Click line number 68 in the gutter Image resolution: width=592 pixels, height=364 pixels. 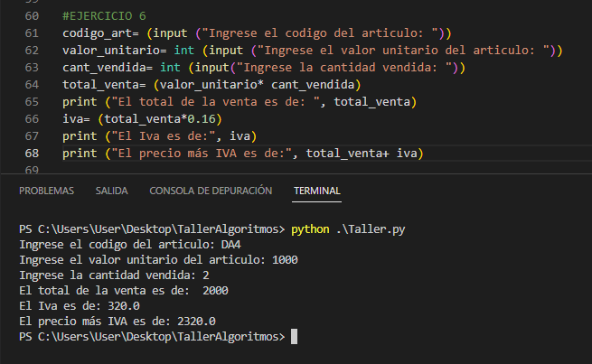pos(32,154)
